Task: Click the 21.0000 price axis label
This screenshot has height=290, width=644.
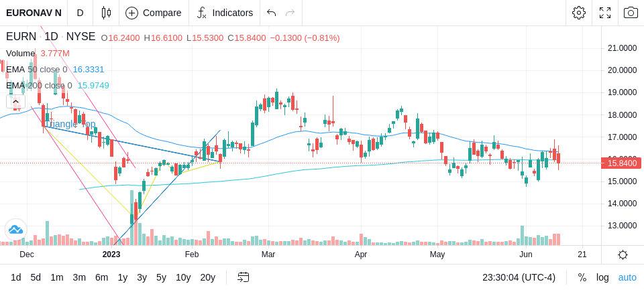Action: click(x=622, y=48)
